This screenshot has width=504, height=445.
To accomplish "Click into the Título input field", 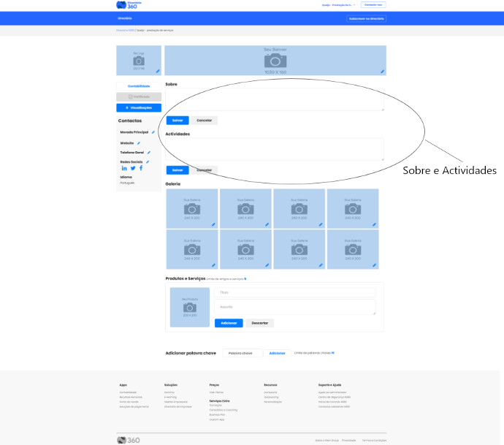I will pos(294,292).
